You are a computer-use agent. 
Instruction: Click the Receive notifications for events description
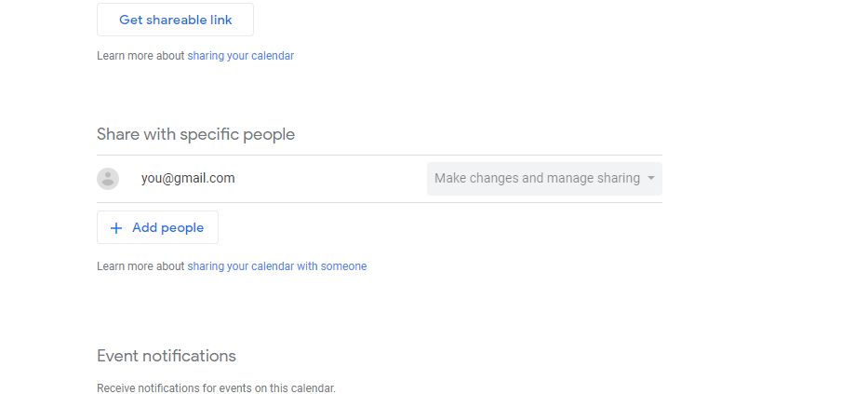(x=216, y=387)
